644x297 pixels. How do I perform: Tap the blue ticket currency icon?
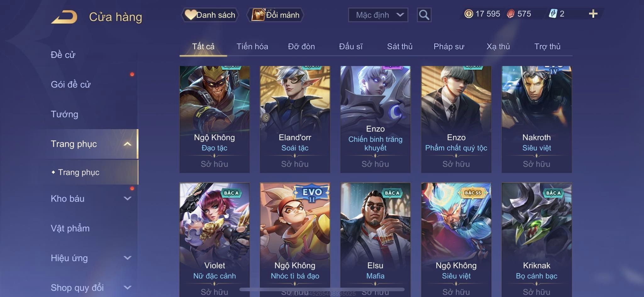(x=553, y=14)
